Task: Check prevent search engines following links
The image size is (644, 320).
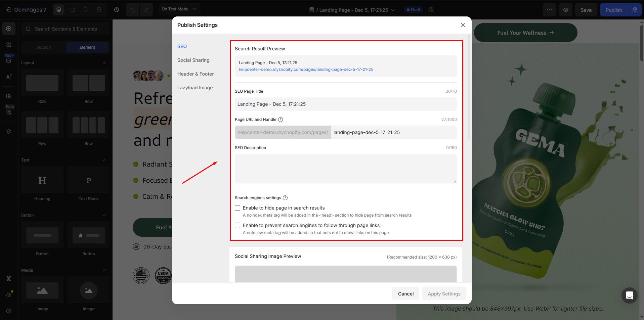Action: (x=238, y=225)
